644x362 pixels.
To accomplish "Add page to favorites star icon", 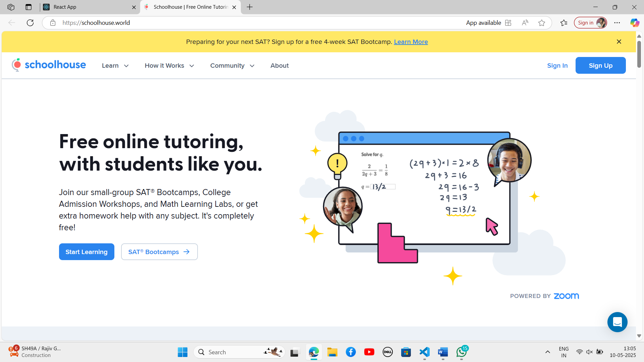I will [x=541, y=23].
